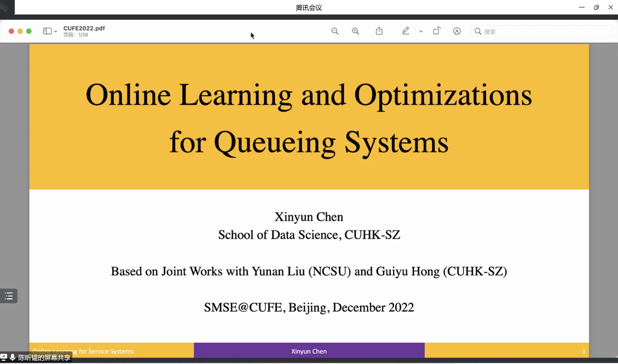Expand the highlight color dropdown arrow
Screen dimensions: 618x364
(420, 32)
